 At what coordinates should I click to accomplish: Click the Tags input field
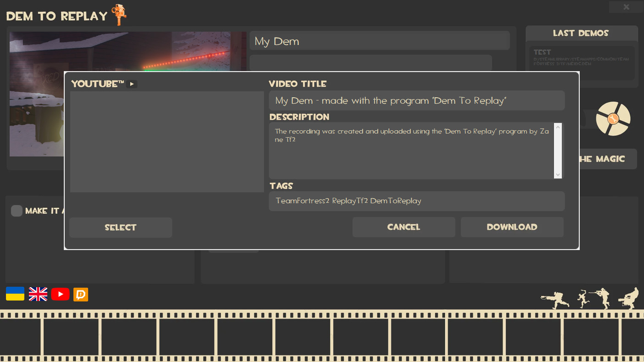click(x=416, y=201)
